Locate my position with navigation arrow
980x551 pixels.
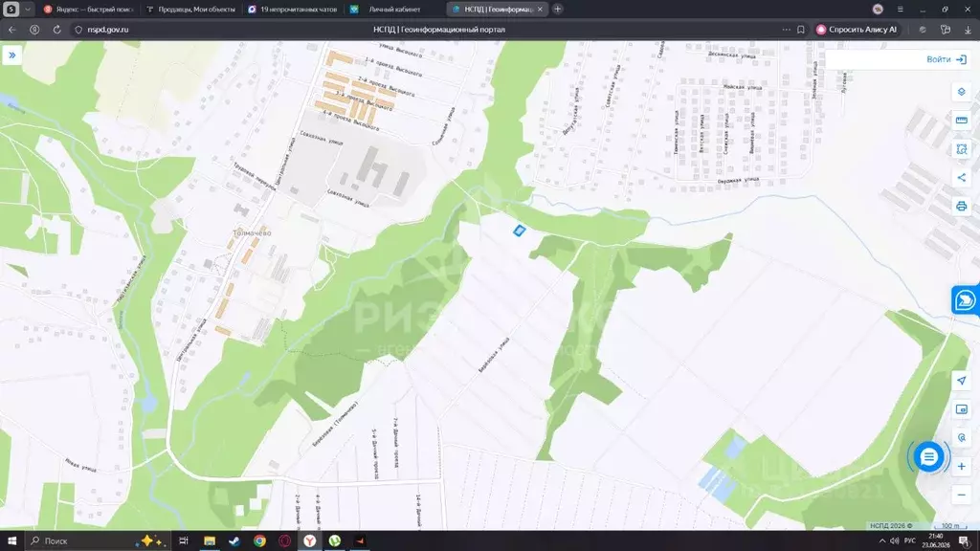pos(961,381)
